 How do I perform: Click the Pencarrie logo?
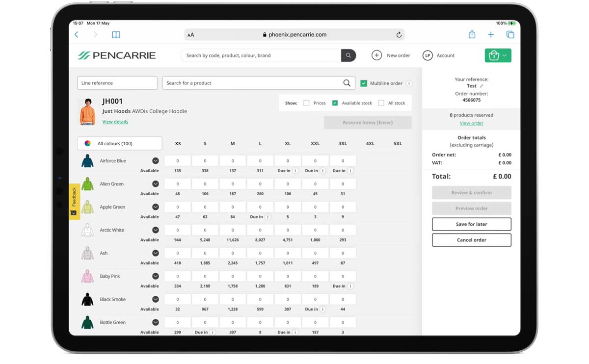pyautogui.click(x=117, y=55)
